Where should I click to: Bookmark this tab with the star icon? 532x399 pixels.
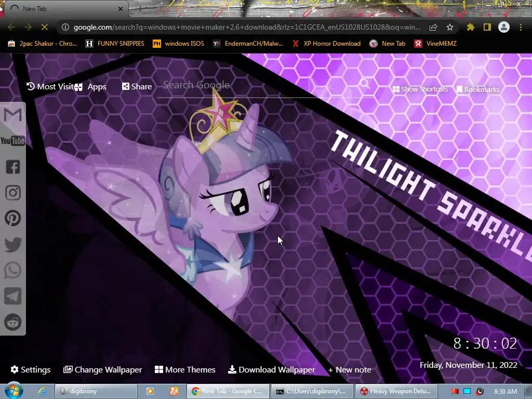pos(450,27)
